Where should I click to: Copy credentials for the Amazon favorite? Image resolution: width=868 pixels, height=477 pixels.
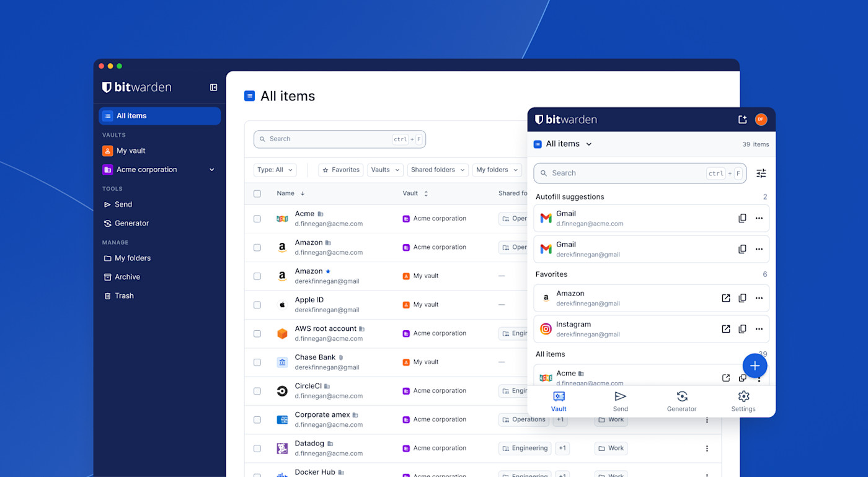click(742, 298)
